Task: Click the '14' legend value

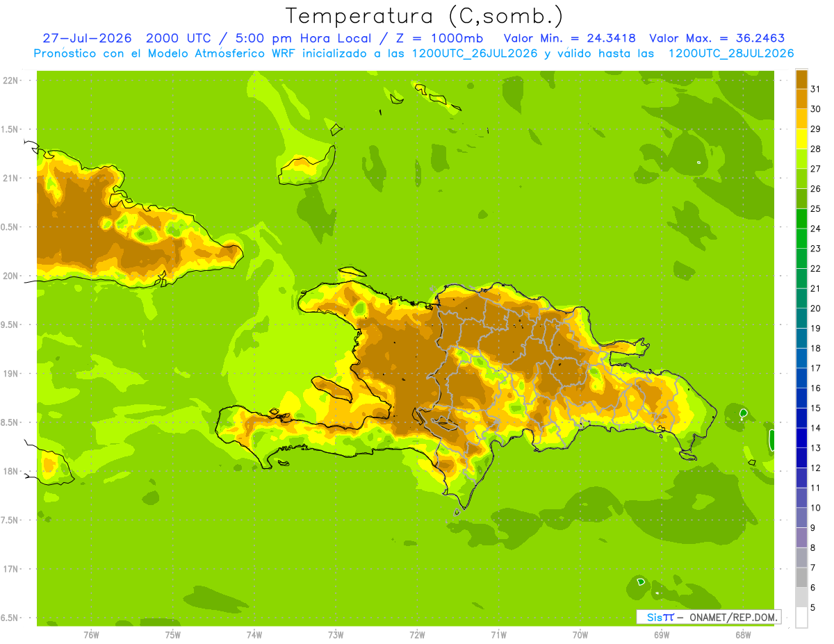Action: (816, 428)
